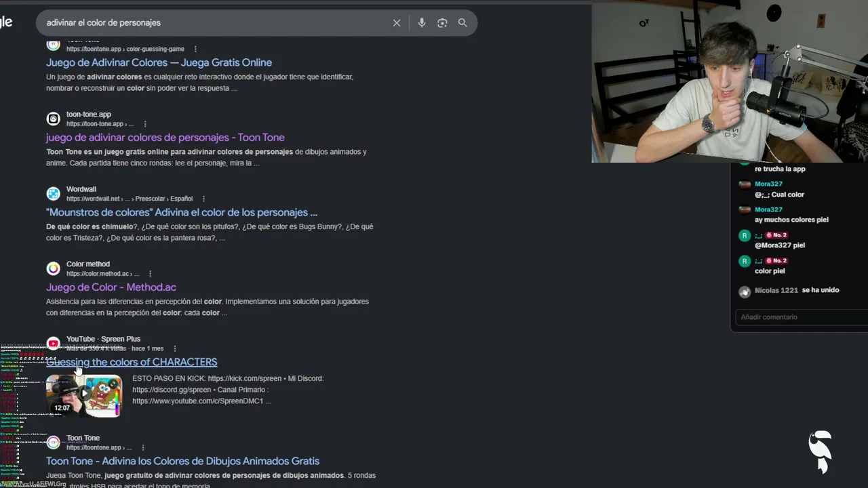Click the 'Toon Tone' site name above toontone.app URL
The image size is (868, 488).
(83, 438)
